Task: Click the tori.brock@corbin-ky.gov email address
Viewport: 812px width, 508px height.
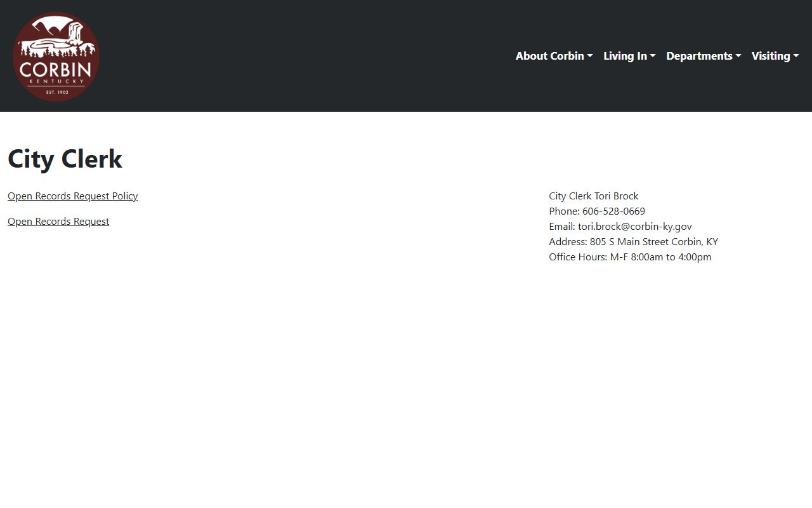Action: point(634,227)
